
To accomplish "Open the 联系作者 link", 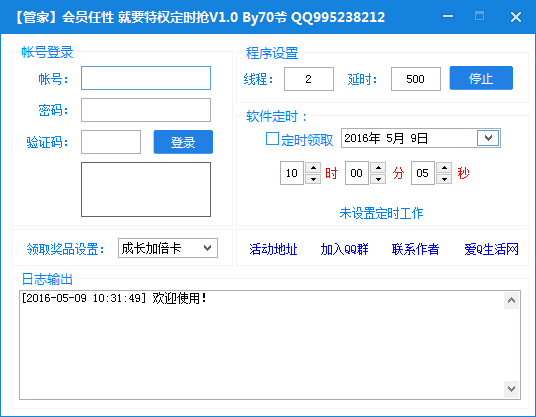I will coord(415,249).
